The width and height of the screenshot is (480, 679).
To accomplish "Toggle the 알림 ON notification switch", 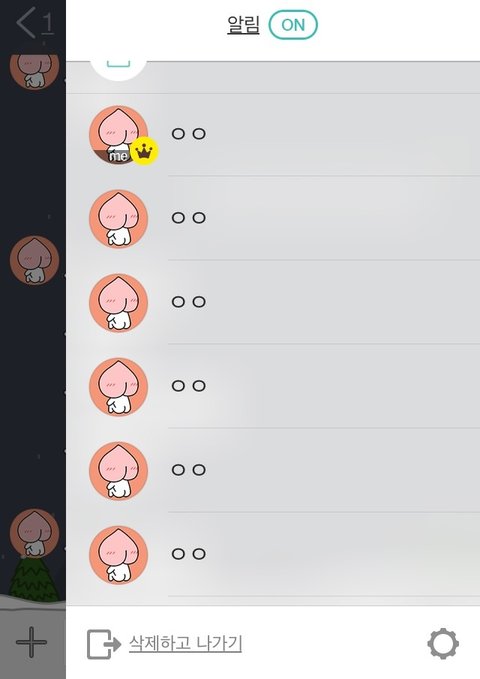I will 293,25.
